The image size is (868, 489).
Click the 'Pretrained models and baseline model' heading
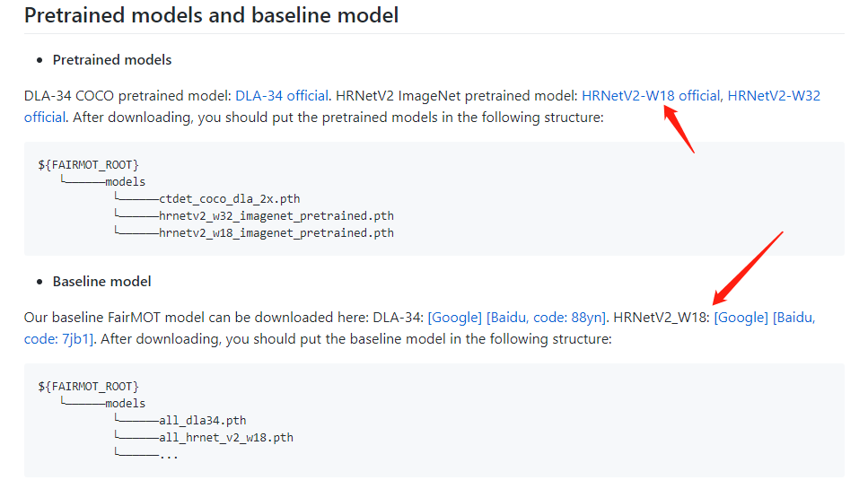tap(211, 15)
